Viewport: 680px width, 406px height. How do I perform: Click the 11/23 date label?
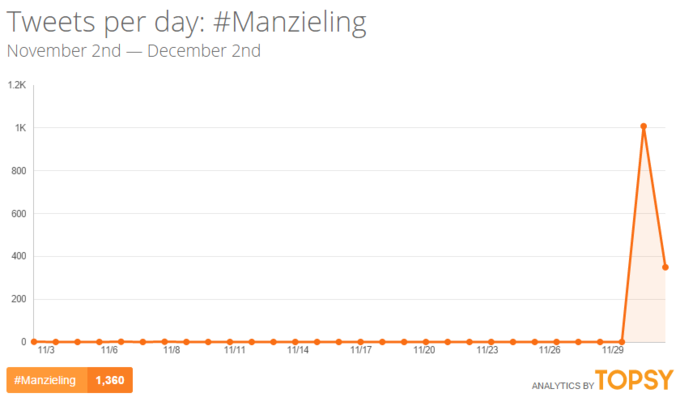coord(487,351)
